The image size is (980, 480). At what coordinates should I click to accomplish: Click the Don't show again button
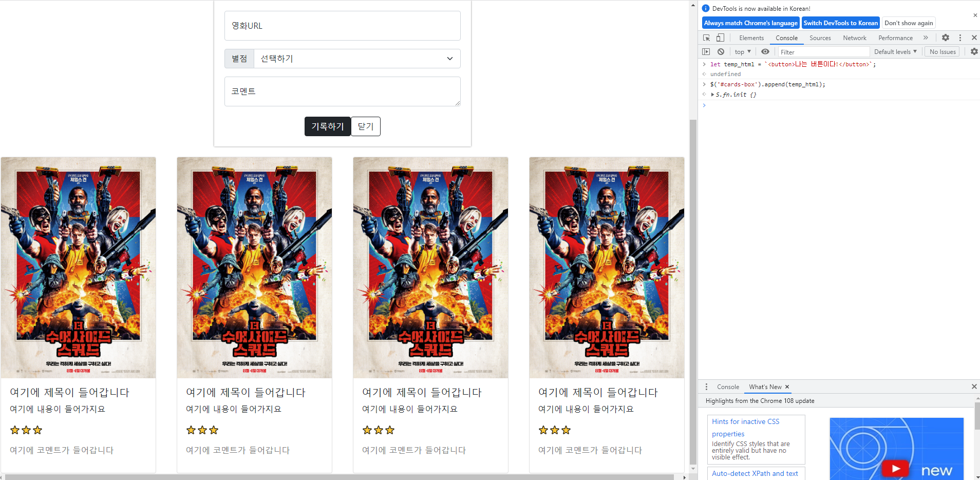[x=908, y=23]
